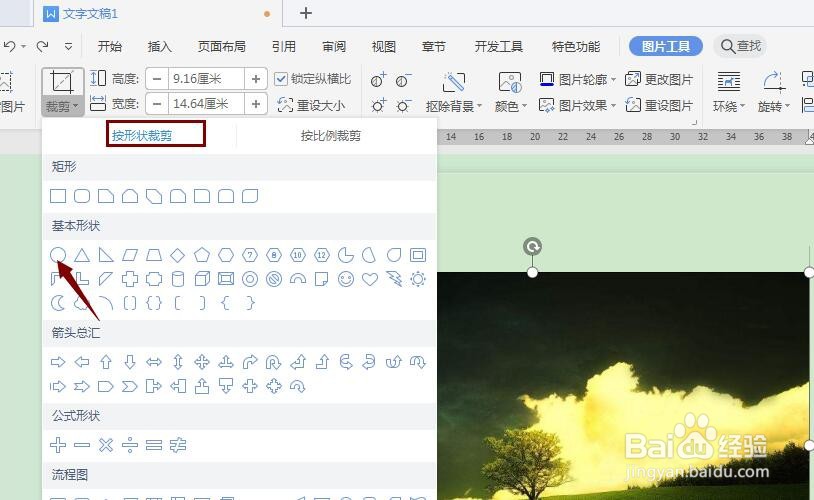Open the 章节 ribbon tab

tap(433, 46)
